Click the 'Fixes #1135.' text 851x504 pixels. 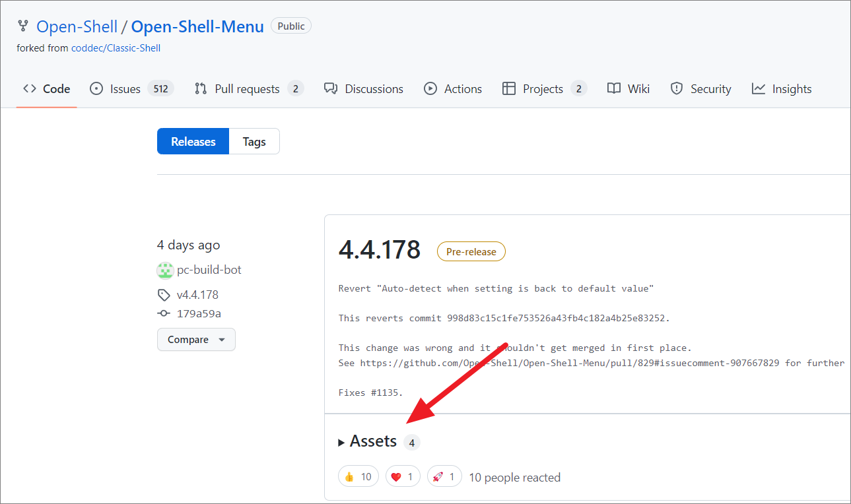pos(370,393)
